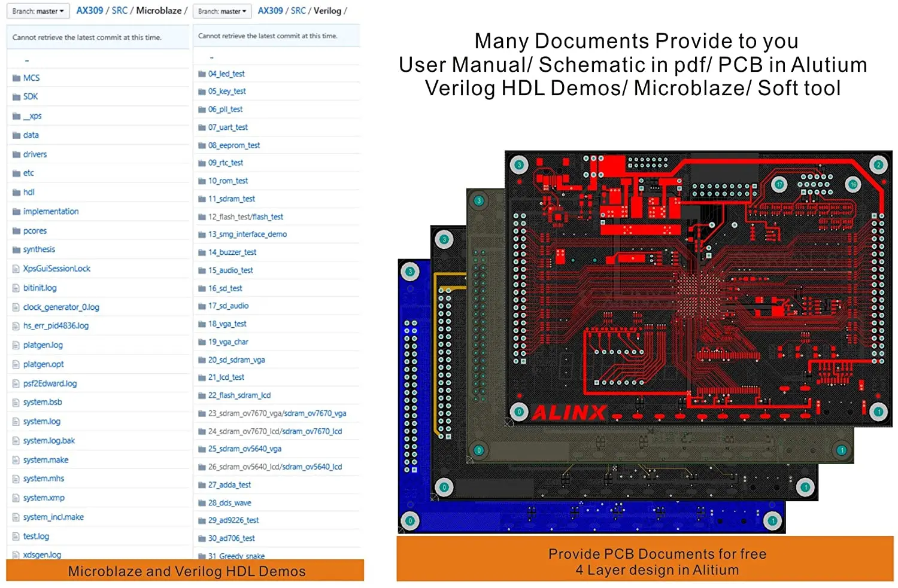
Task: Open the Branch: master dropdown in the Verilog listing
Action: [222, 11]
